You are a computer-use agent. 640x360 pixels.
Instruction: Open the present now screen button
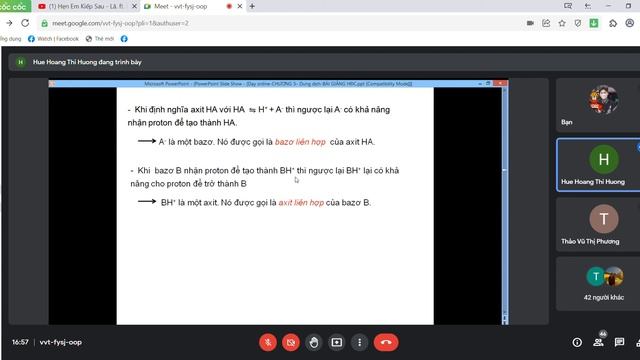pos(336,342)
